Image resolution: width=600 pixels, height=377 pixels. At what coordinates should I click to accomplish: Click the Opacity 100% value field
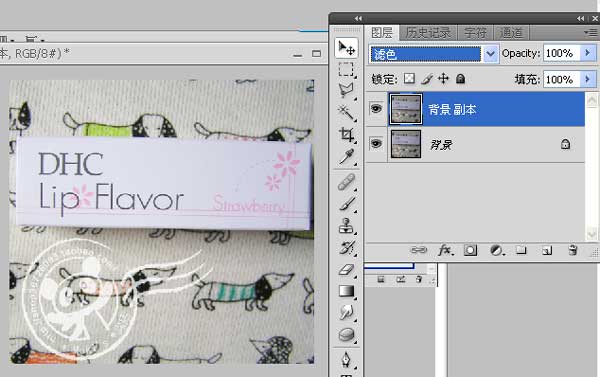click(562, 53)
